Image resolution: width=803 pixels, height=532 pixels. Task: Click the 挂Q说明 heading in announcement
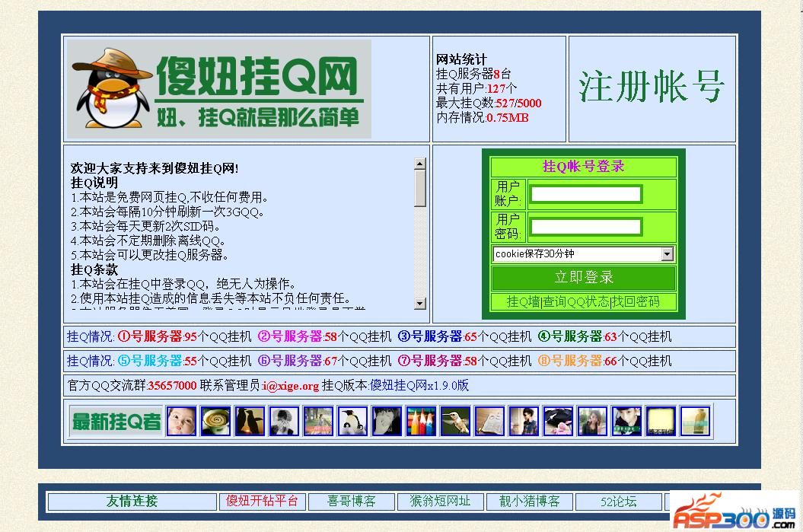(x=94, y=183)
